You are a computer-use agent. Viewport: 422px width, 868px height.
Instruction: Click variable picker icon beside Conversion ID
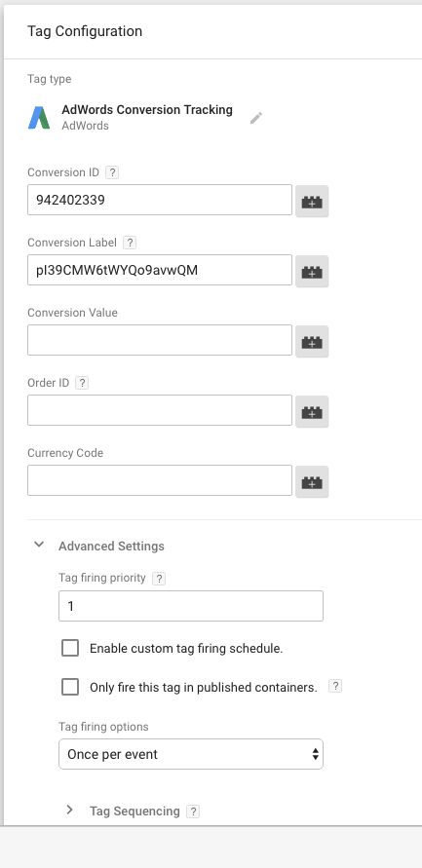(x=312, y=201)
